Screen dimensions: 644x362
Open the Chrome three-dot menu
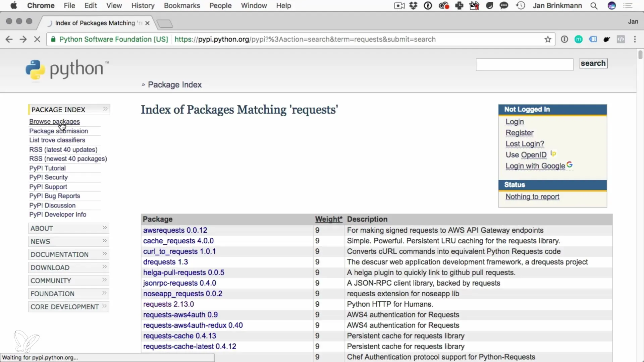tap(635, 39)
